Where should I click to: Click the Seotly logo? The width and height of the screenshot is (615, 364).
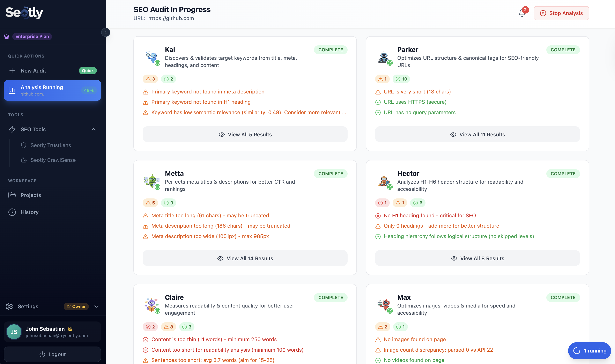(24, 13)
